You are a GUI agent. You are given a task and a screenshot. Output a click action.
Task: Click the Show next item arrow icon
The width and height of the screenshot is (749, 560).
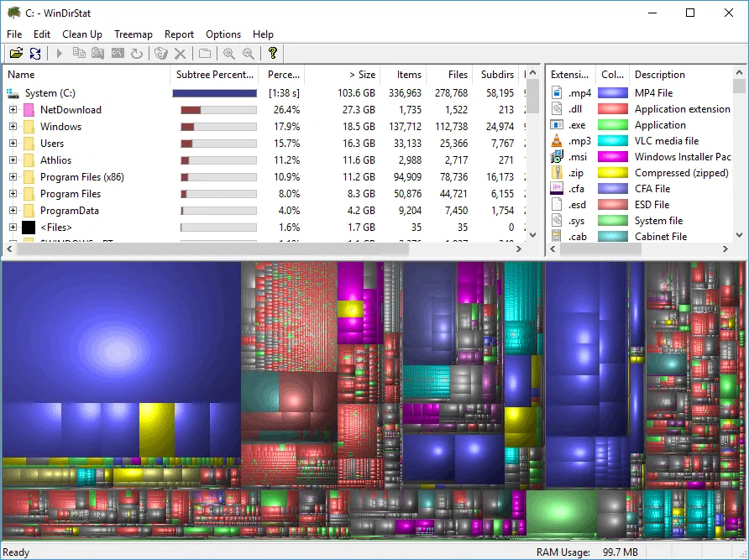pyautogui.click(x=60, y=53)
